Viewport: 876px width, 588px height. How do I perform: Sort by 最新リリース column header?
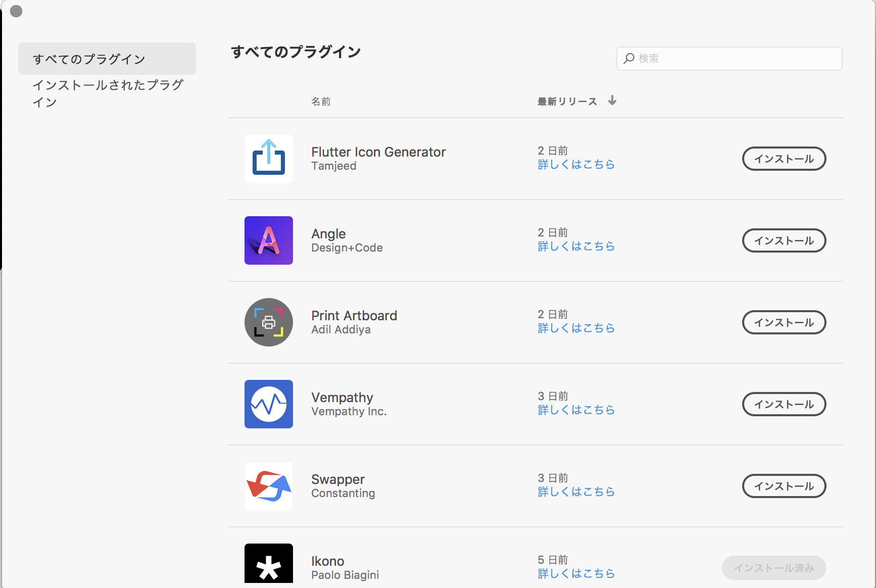[x=567, y=102]
